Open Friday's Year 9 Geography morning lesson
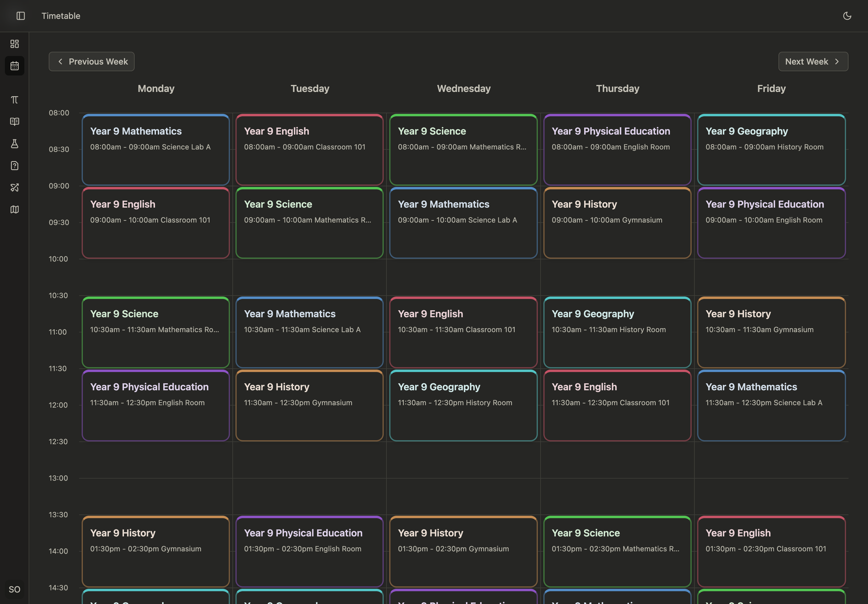 click(771, 150)
